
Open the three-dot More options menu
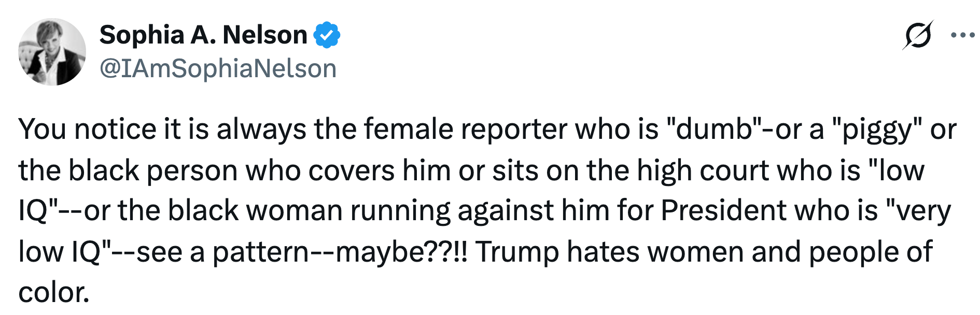click(x=962, y=35)
